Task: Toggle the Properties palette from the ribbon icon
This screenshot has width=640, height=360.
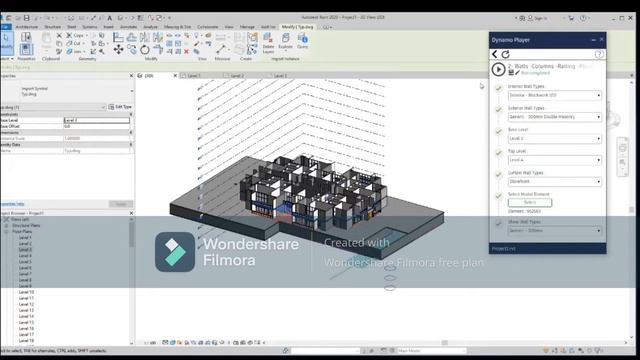Action: pos(26,49)
